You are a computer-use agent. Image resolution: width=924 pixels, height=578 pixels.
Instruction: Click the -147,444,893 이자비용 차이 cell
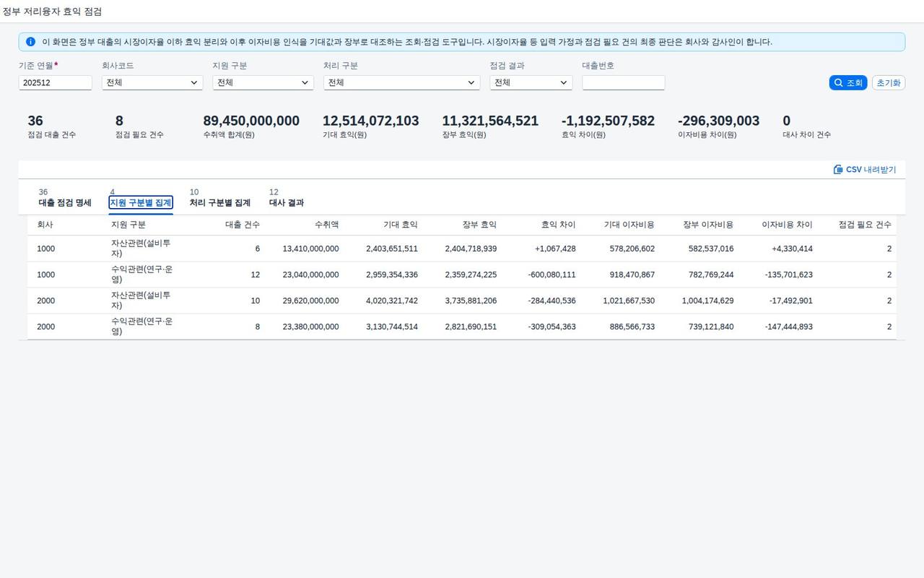[x=789, y=327]
